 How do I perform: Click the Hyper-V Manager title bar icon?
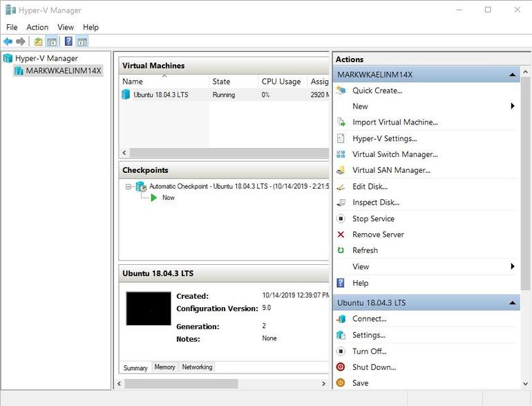[10, 10]
